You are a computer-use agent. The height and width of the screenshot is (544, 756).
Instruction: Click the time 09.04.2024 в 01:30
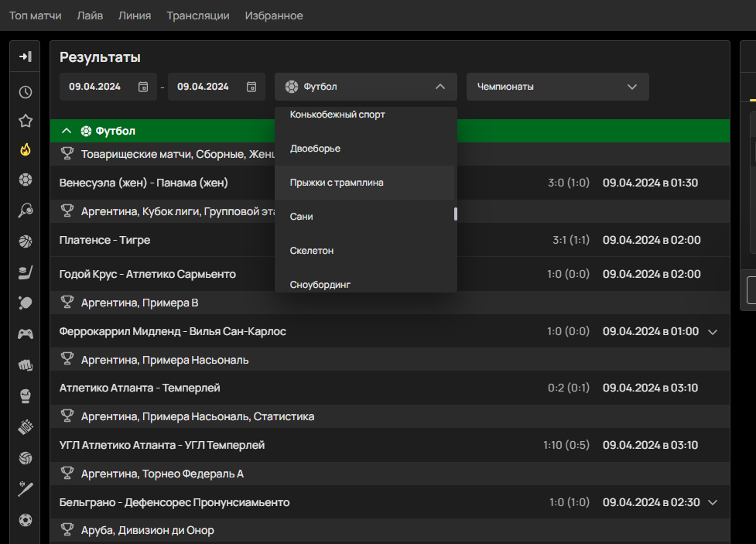[x=651, y=183]
